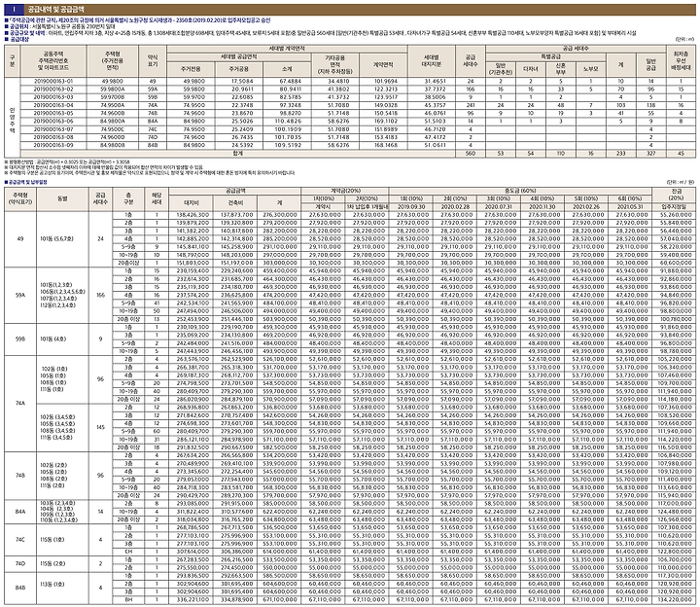Screen dimensions: 700x607
Task: Select the land share value '31.4651'
Action: pos(432,82)
